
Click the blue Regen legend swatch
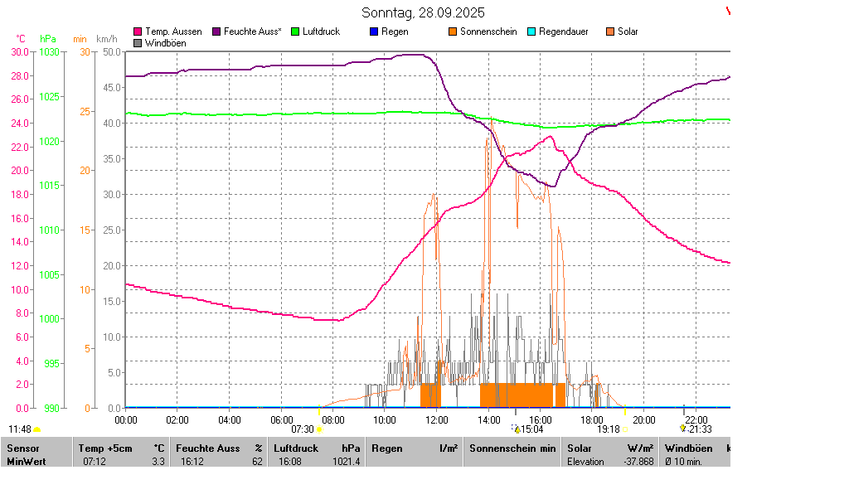[374, 31]
